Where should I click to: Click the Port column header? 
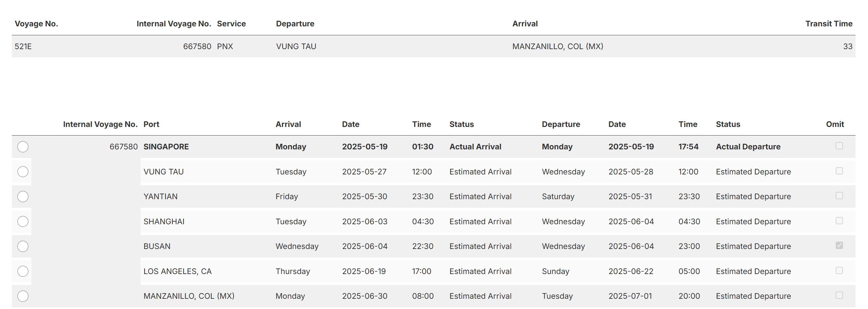click(x=151, y=124)
